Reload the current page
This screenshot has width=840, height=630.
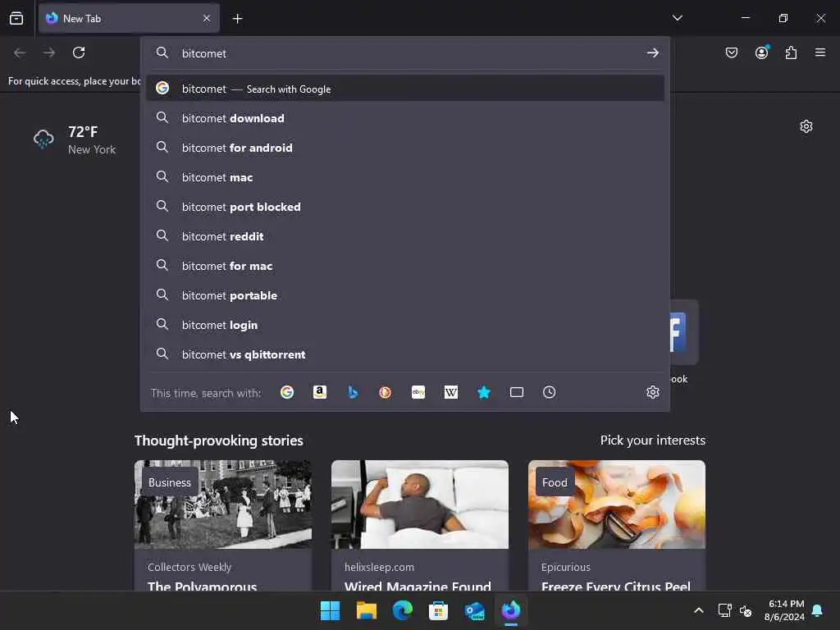click(x=79, y=52)
